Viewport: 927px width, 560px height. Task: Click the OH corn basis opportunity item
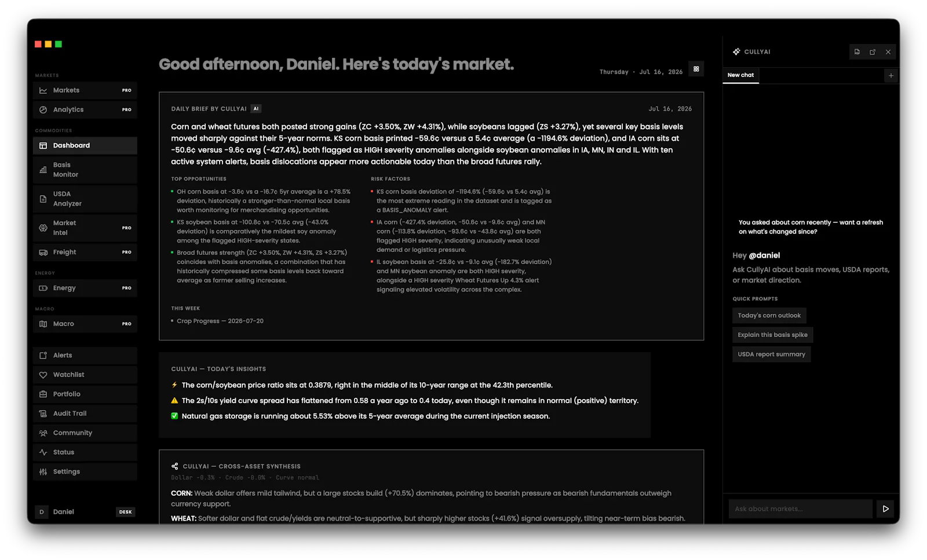264,201
